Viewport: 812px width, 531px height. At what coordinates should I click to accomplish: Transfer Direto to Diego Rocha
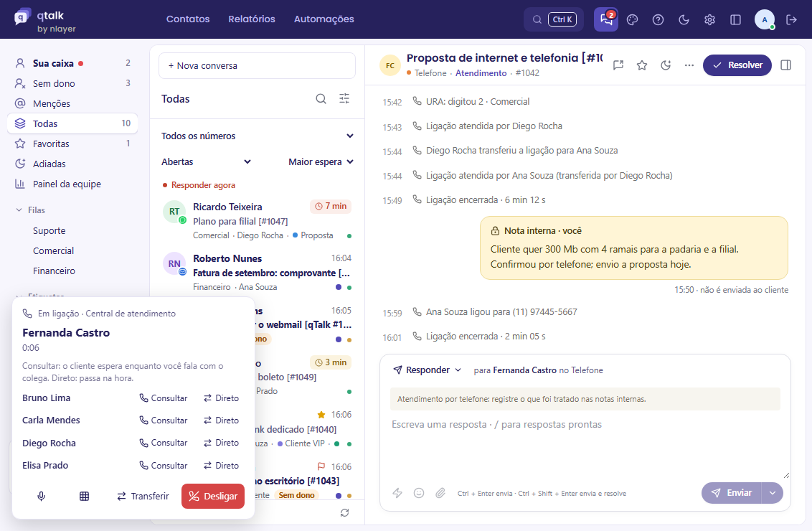click(221, 443)
